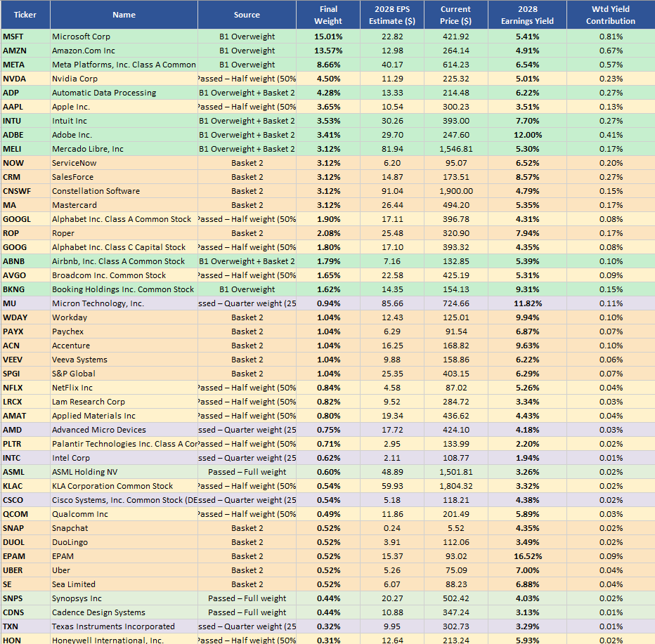Image resolution: width=655 pixels, height=644 pixels.
Task: Click ASML's Passed – Full weight source
Action: [x=247, y=472]
